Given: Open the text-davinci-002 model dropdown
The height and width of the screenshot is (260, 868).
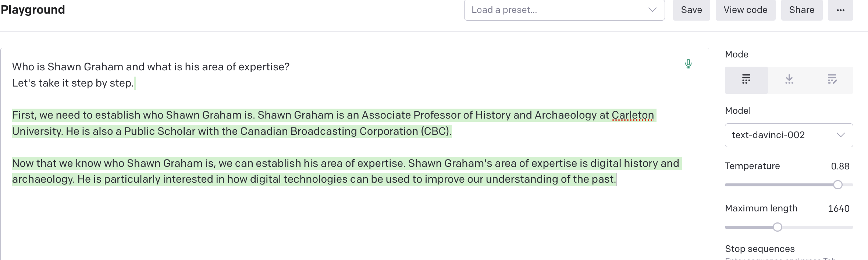Looking at the screenshot, I should coord(789,135).
